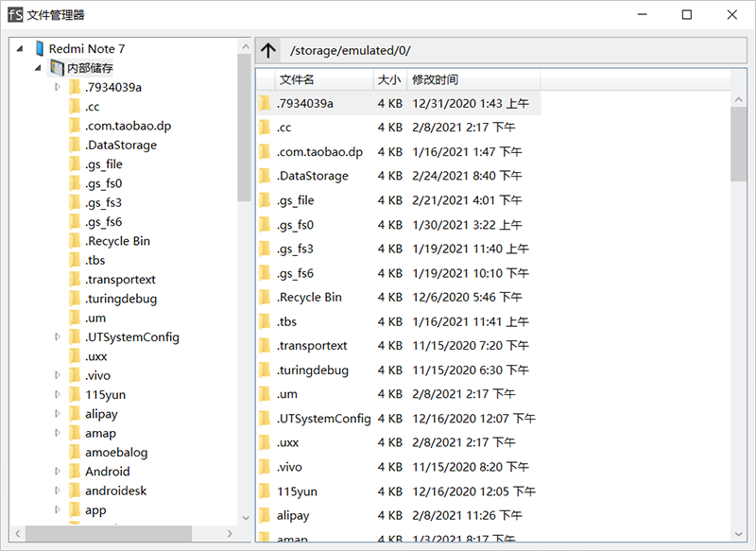Click the Android folder icon in tree

point(75,472)
